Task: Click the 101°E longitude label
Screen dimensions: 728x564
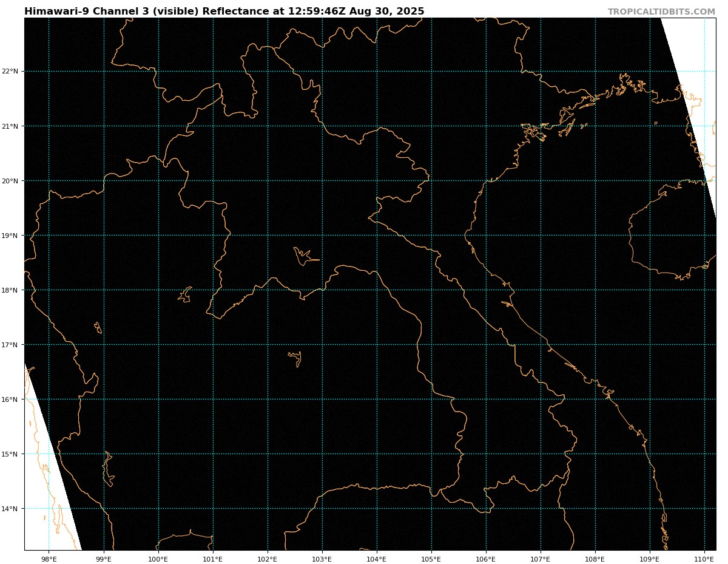Action: 213,559
